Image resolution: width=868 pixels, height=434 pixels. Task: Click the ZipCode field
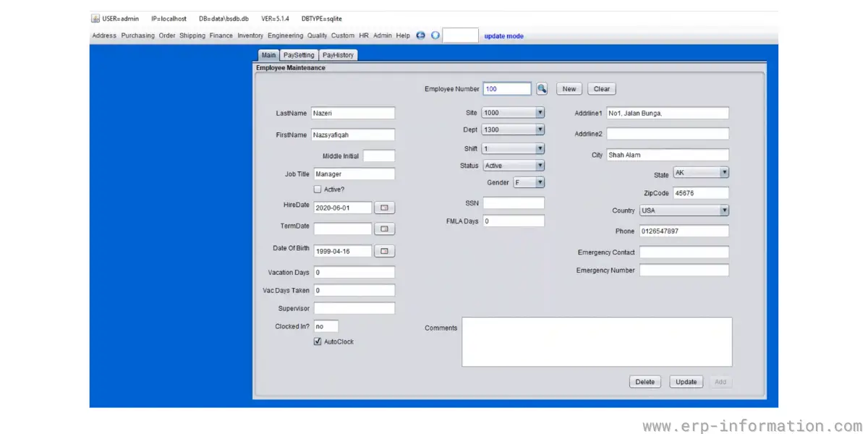[x=701, y=193]
